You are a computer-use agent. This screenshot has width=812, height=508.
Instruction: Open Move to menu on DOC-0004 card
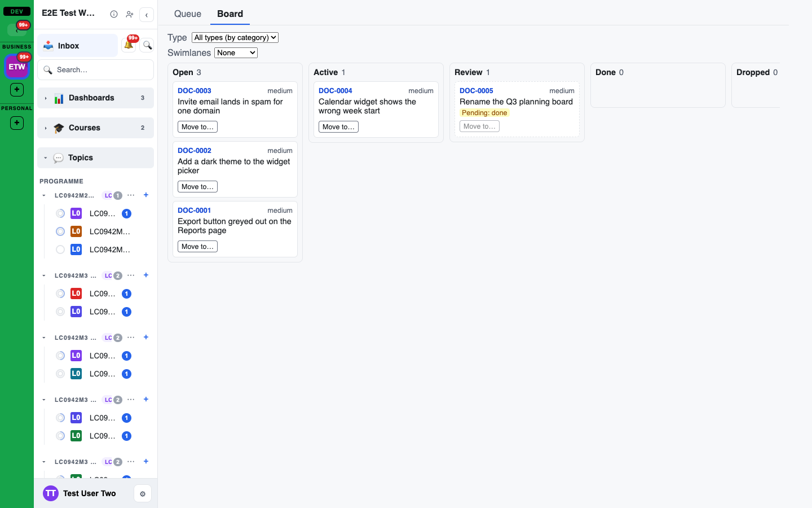338,127
